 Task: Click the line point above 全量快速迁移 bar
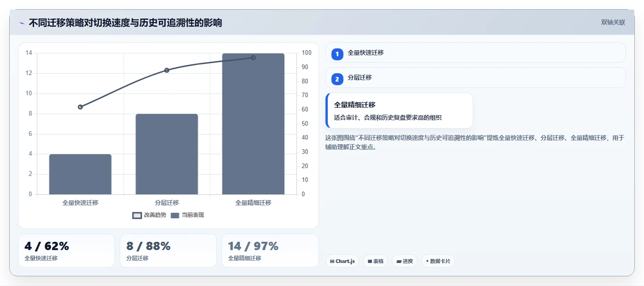coord(80,107)
